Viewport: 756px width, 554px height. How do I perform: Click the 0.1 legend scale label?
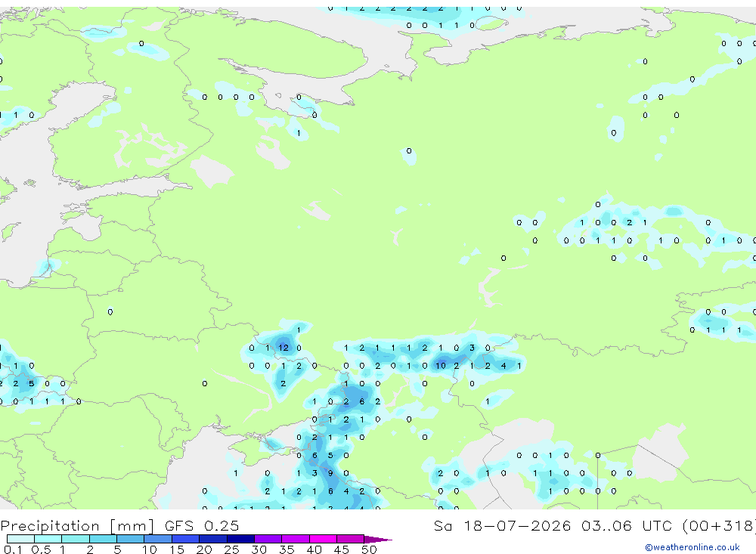[13, 549]
